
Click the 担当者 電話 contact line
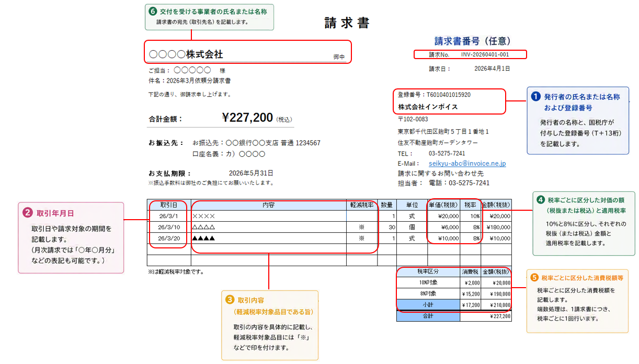coord(443,183)
